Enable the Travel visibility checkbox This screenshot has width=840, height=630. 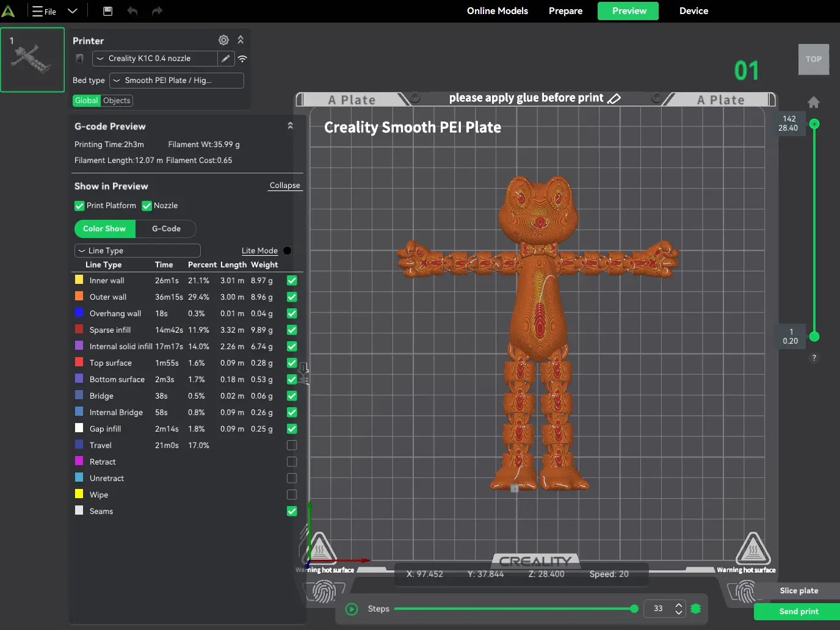tap(292, 446)
